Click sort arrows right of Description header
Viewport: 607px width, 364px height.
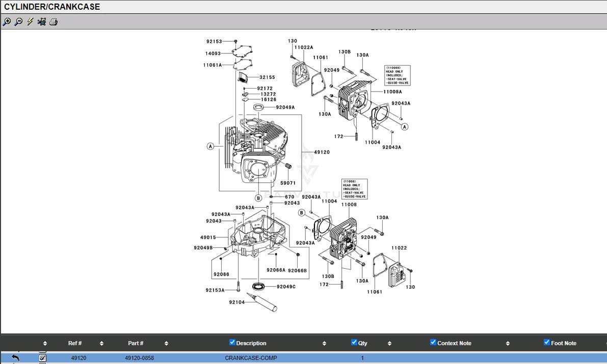pyautogui.click(x=324, y=343)
